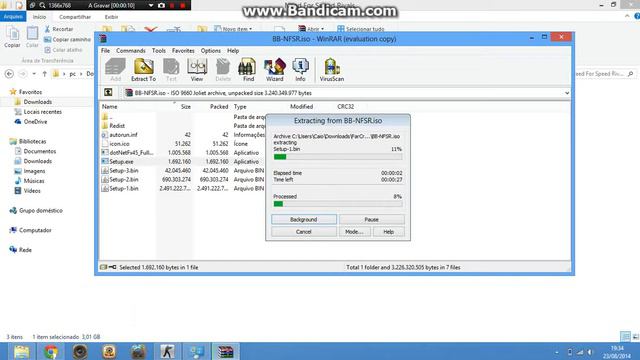Open the Novo item dropdown in Explorer

click(x=233, y=29)
